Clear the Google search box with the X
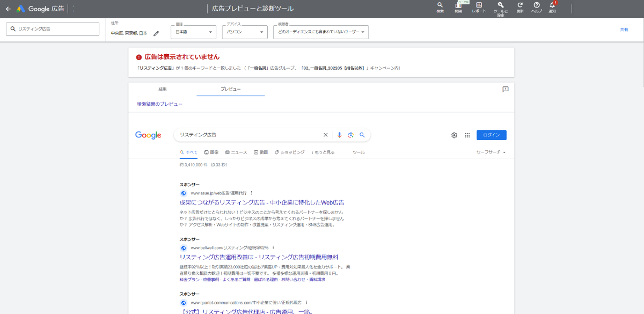This screenshot has height=314, width=644. pyautogui.click(x=325, y=135)
